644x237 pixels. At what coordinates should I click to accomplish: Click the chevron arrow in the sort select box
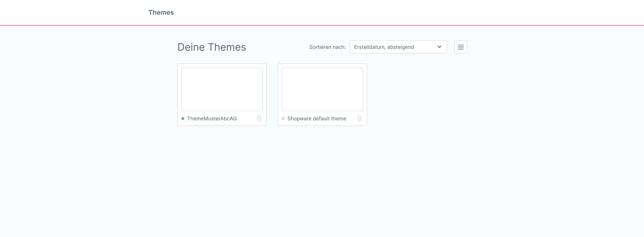[439, 47]
